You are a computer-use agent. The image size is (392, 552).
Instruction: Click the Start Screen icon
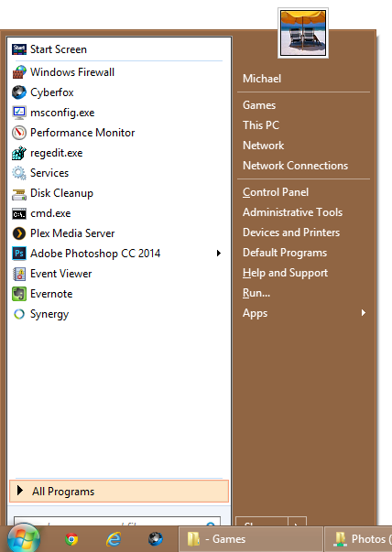pos(19,49)
